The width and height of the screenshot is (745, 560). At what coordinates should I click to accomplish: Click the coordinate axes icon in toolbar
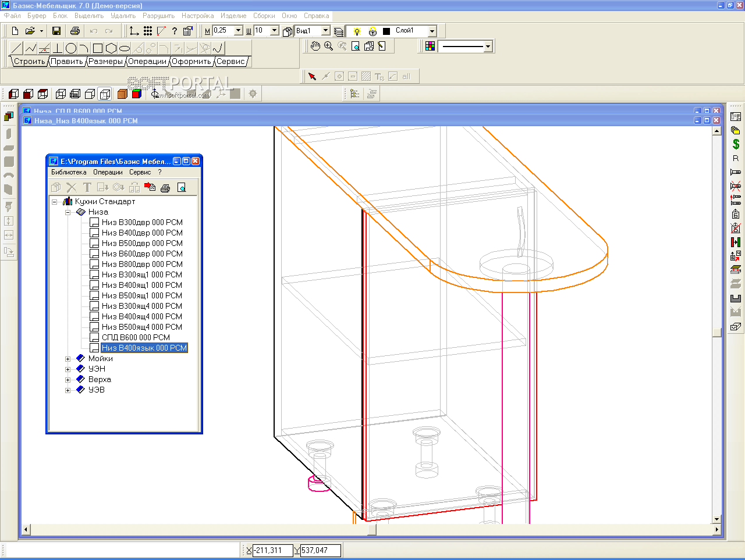(134, 31)
